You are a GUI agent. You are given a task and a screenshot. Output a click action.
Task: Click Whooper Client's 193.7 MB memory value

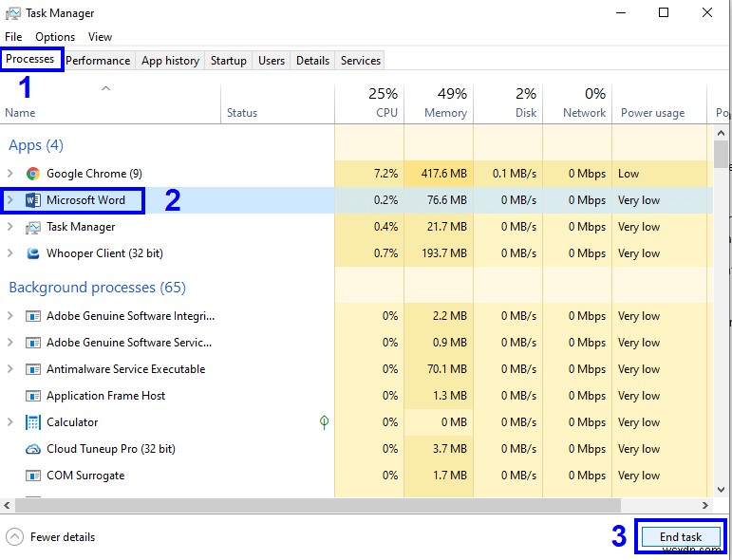(x=444, y=253)
